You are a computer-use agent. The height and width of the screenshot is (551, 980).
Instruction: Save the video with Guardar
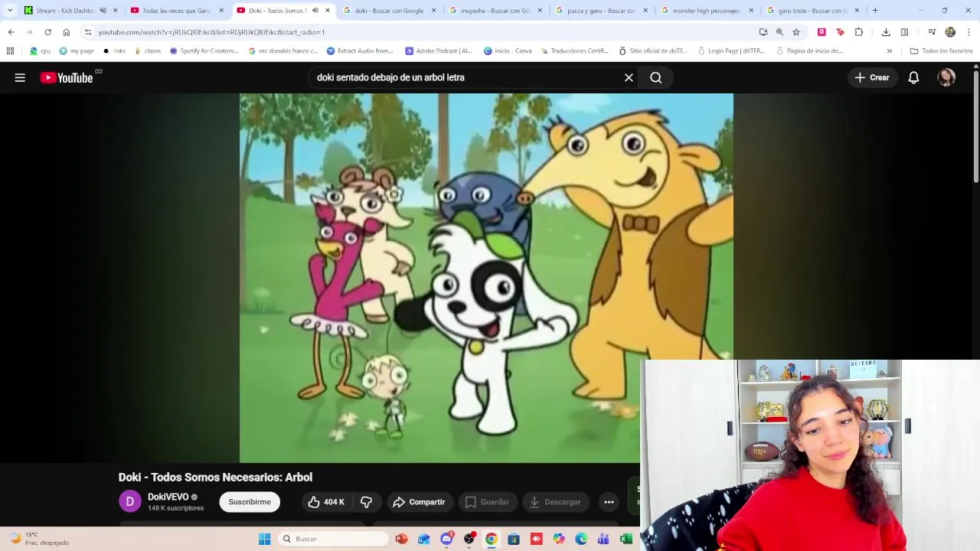click(487, 502)
